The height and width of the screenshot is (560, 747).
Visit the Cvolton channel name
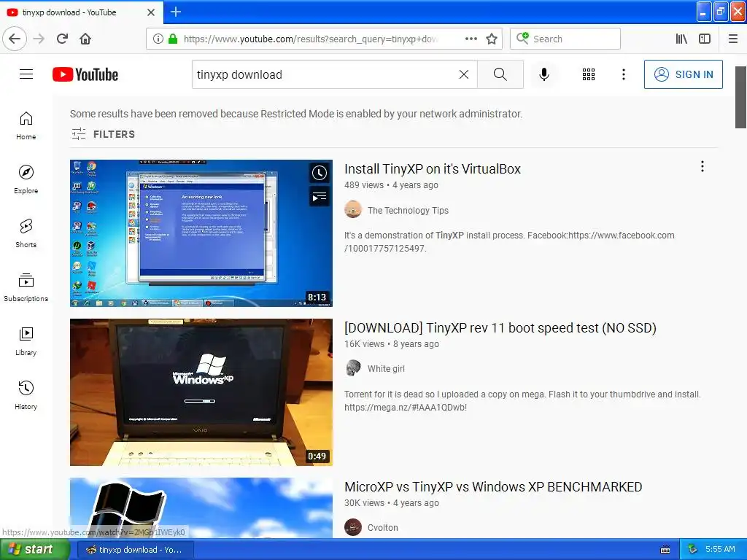[x=382, y=528]
